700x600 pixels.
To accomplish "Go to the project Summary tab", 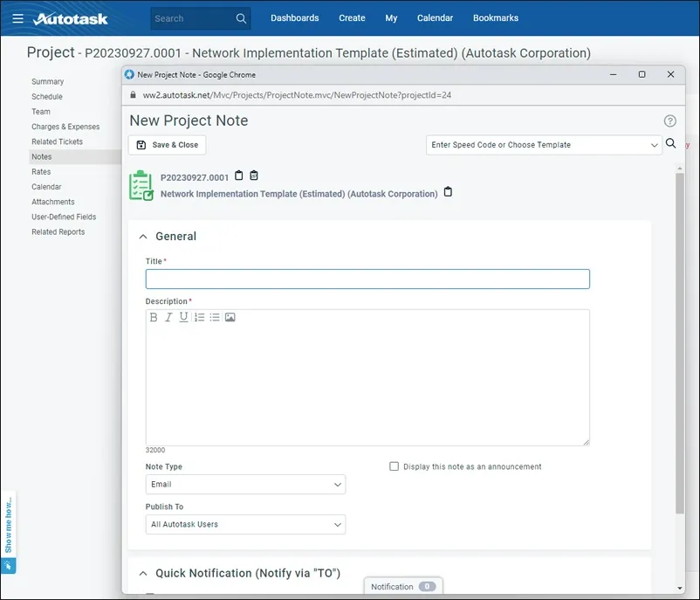I will 48,81.
